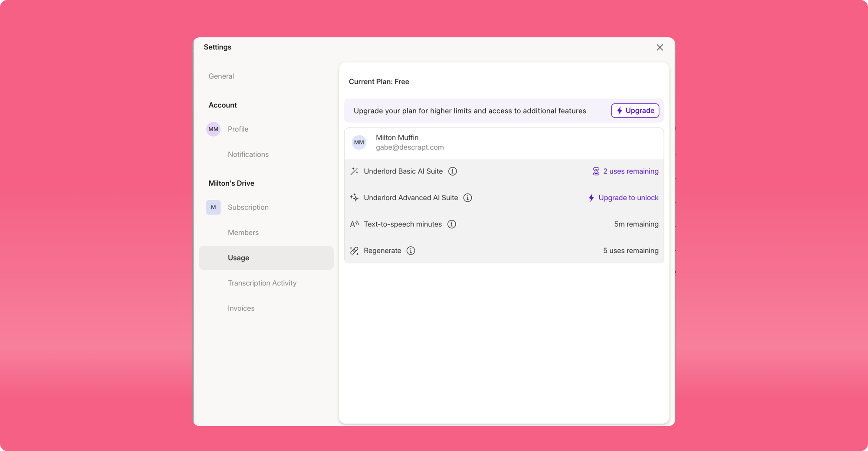Click the magic wand icon for Basic AI Suite
The image size is (868, 451).
[x=354, y=171]
